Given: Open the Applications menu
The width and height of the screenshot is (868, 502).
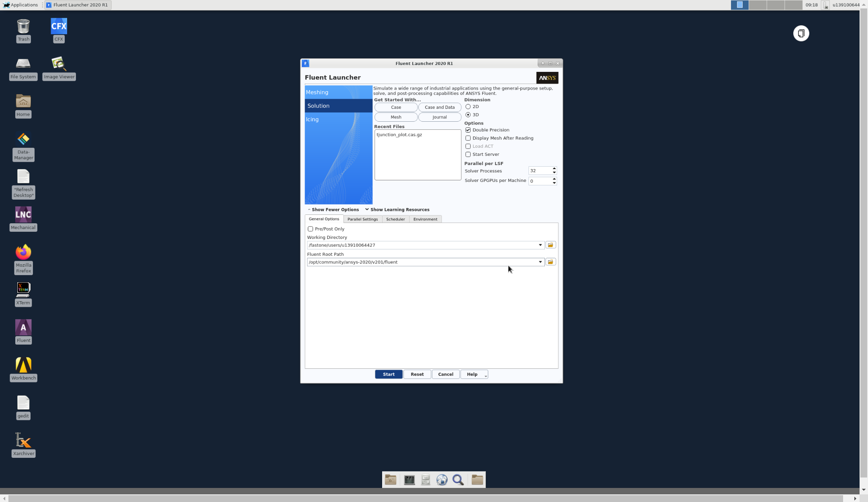Looking at the screenshot, I should coord(20,5).
